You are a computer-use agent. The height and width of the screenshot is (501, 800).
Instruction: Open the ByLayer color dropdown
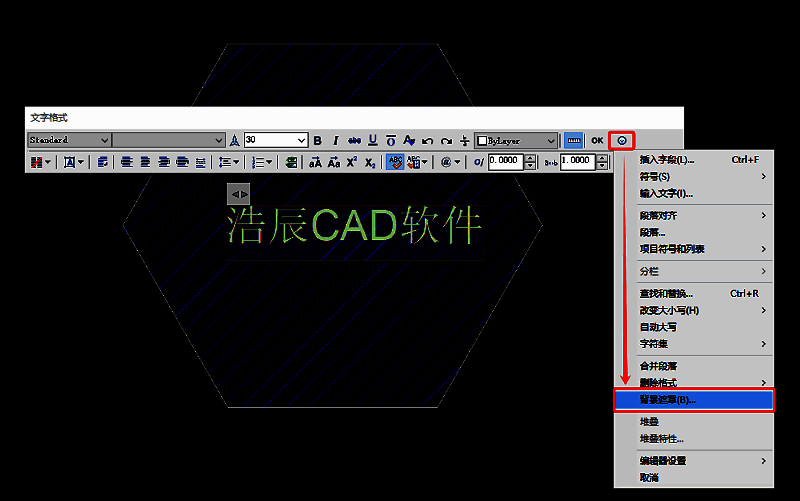(550, 141)
